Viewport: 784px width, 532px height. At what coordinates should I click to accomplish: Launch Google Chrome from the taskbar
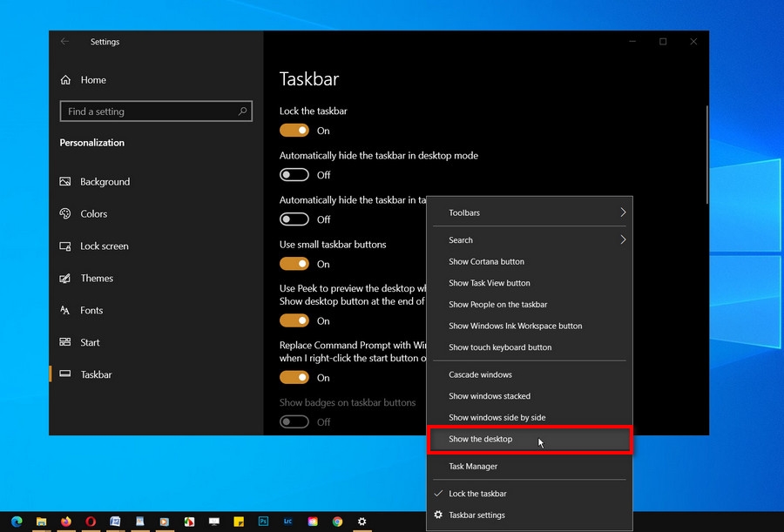coord(337,521)
